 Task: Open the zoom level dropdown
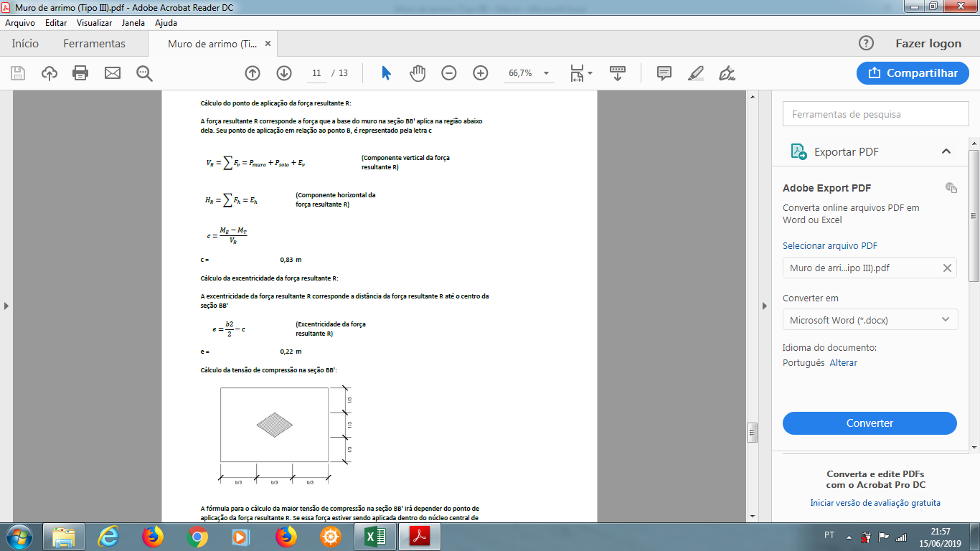pos(547,73)
